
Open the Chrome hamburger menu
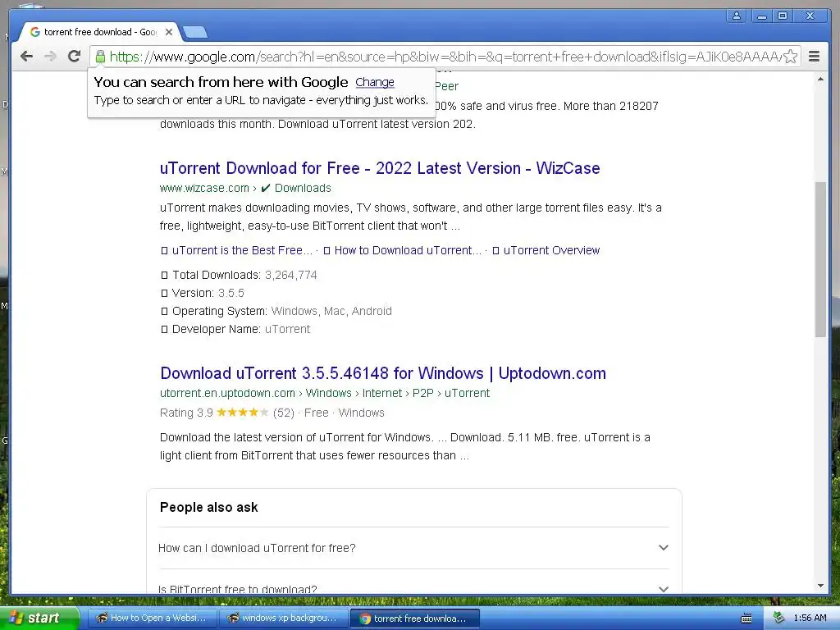[814, 57]
